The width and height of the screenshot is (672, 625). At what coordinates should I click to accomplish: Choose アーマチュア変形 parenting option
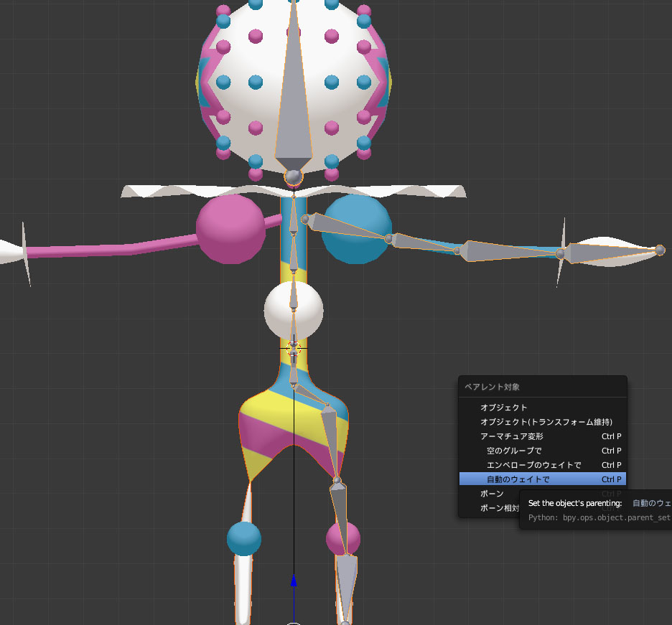[542, 436]
